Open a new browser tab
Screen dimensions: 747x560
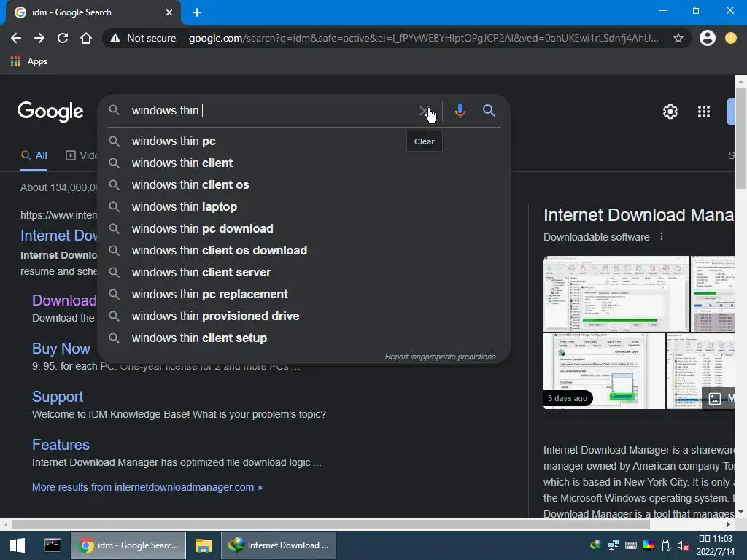197,12
